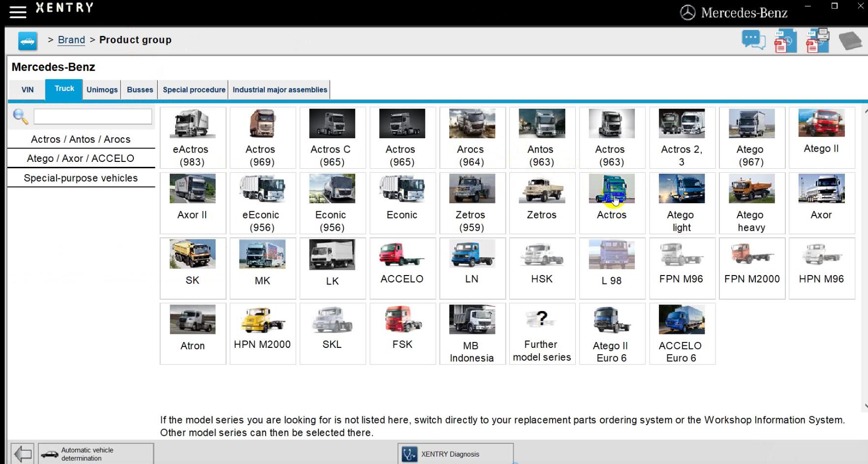868x464 pixels.
Task: Select the FPN M2000 tile
Action: point(752,269)
